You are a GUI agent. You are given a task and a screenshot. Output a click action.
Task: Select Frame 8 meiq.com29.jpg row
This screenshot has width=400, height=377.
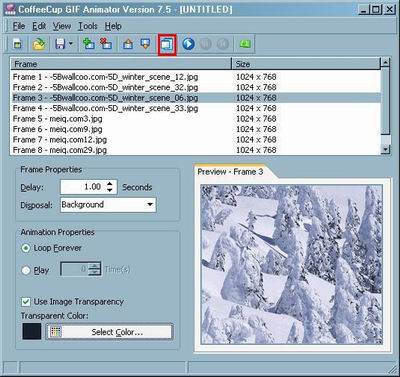click(x=195, y=150)
